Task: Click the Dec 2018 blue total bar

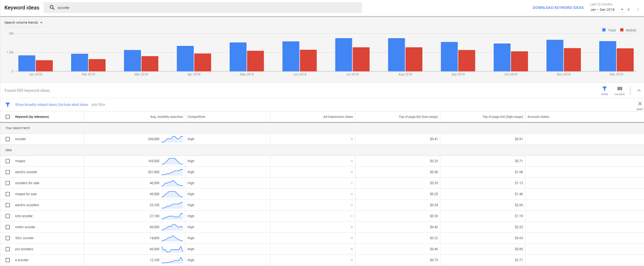Action: 608,56
